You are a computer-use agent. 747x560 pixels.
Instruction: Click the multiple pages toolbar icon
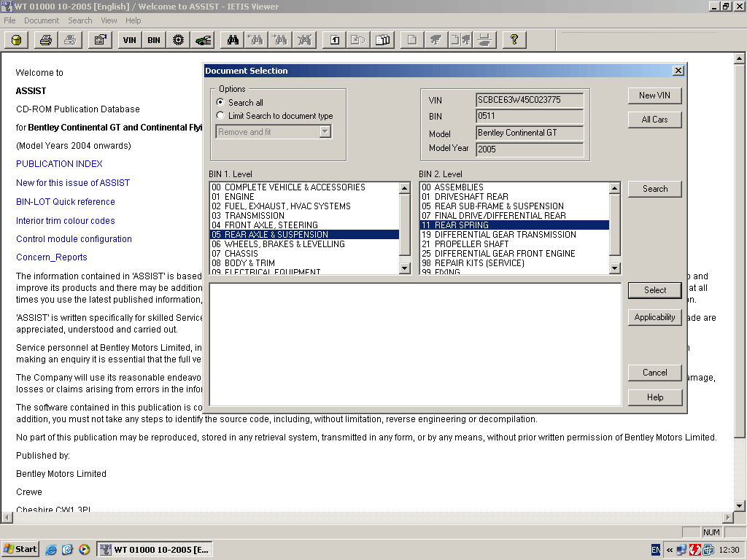[382, 40]
